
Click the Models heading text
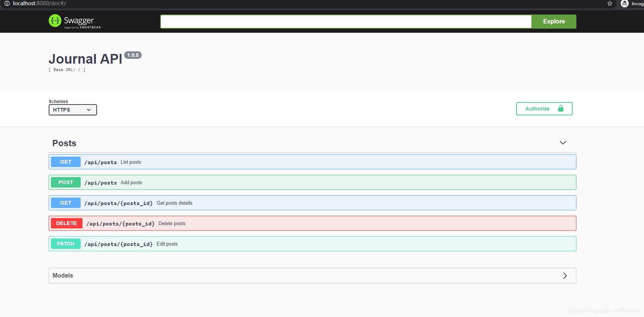[63, 276]
